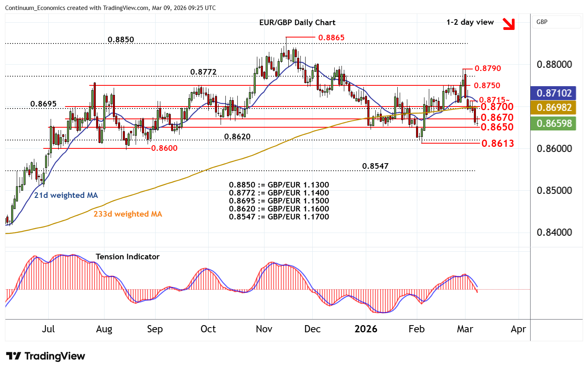Viewport: 588px width, 371px height.
Task: Click the Continuum_Economics header attribution text
Action: 110,8
